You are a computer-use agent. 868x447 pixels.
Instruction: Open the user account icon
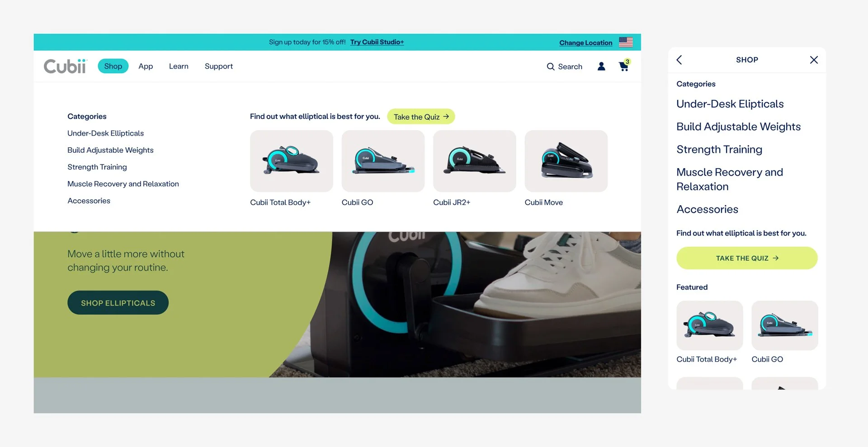tap(601, 66)
